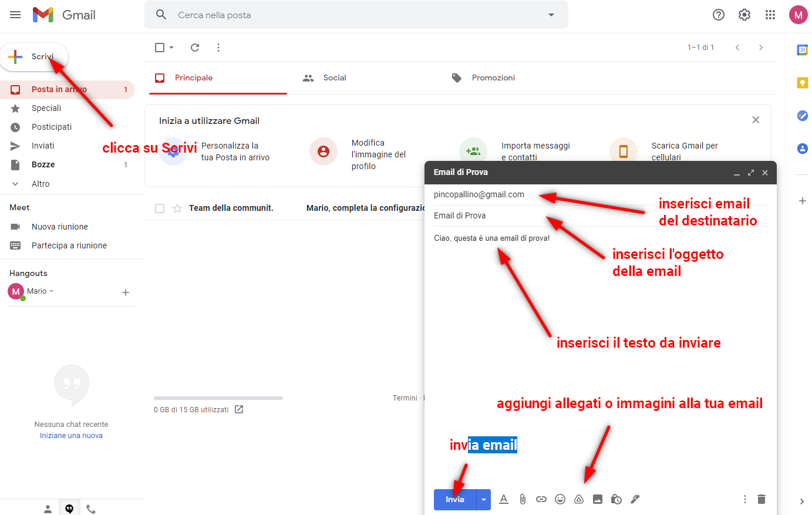
Task: Expand the Altro section
Action: click(x=68, y=184)
